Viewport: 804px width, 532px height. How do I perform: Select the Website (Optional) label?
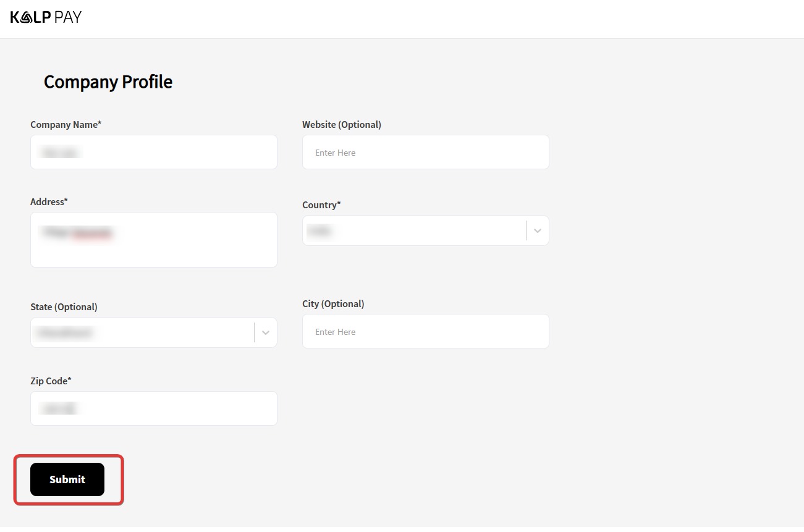click(341, 124)
